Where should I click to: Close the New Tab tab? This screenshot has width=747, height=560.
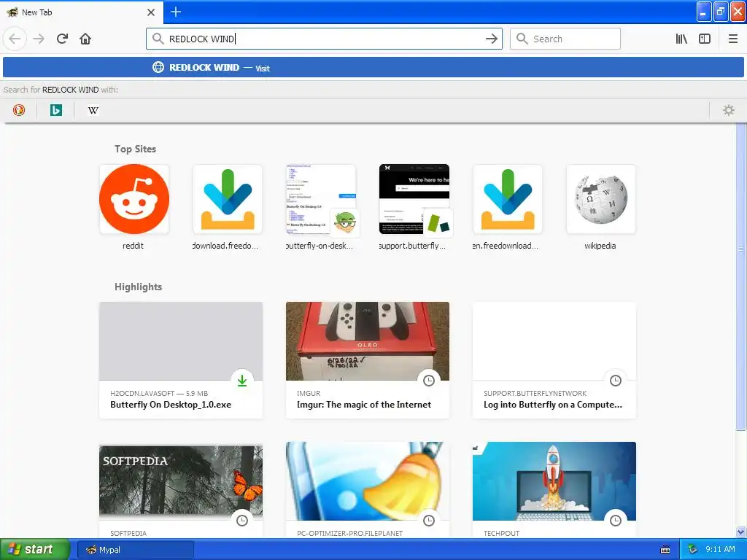click(x=150, y=12)
